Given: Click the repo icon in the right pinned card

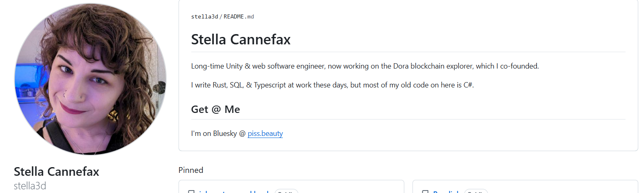Looking at the screenshot, I should (425, 192).
